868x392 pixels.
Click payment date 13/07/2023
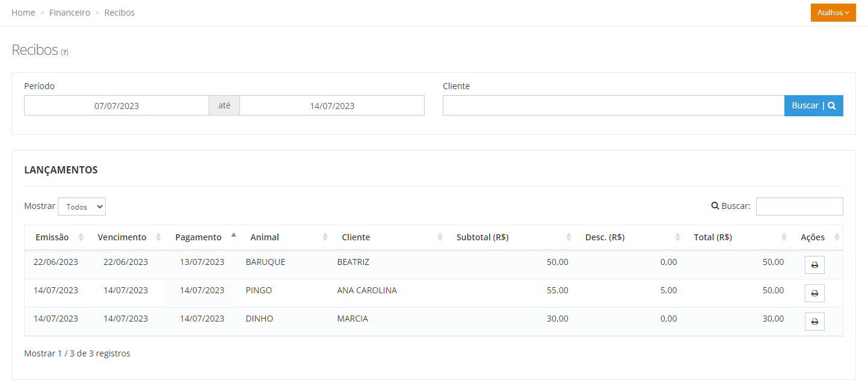coord(202,262)
